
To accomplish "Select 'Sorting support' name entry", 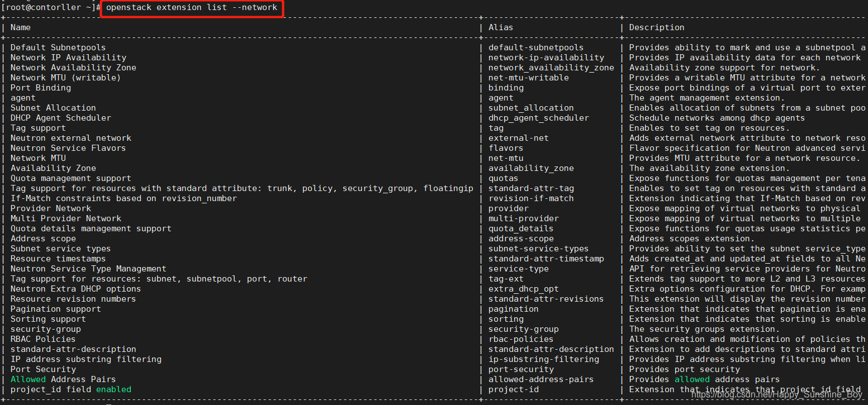I will [48, 319].
